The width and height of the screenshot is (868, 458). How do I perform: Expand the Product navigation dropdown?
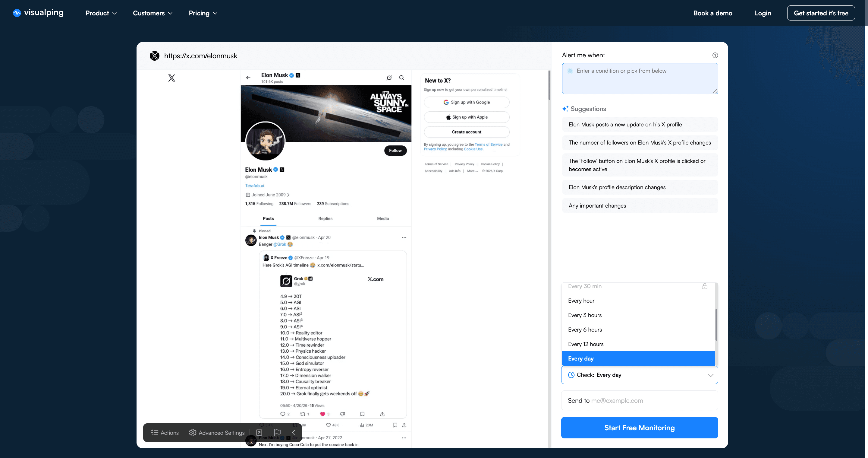point(101,13)
